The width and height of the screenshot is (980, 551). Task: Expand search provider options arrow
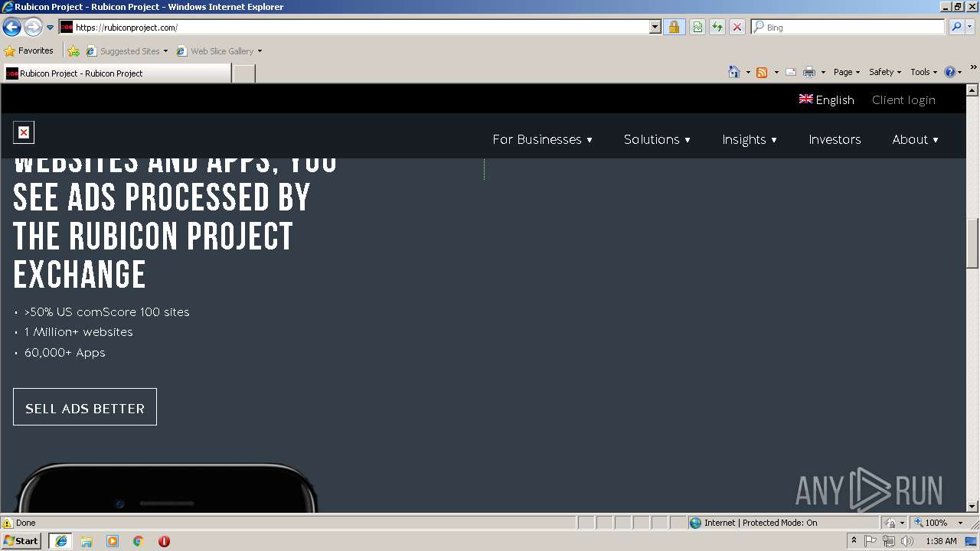(970, 27)
